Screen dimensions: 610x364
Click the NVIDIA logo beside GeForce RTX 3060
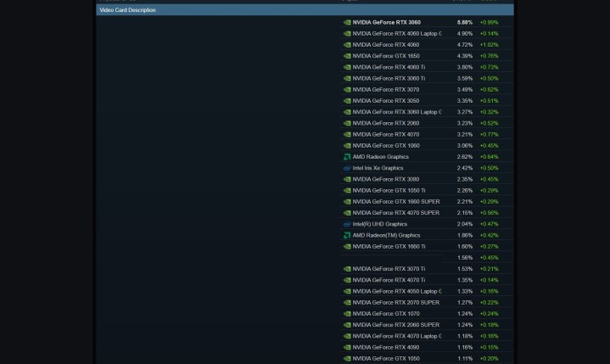[x=347, y=22]
